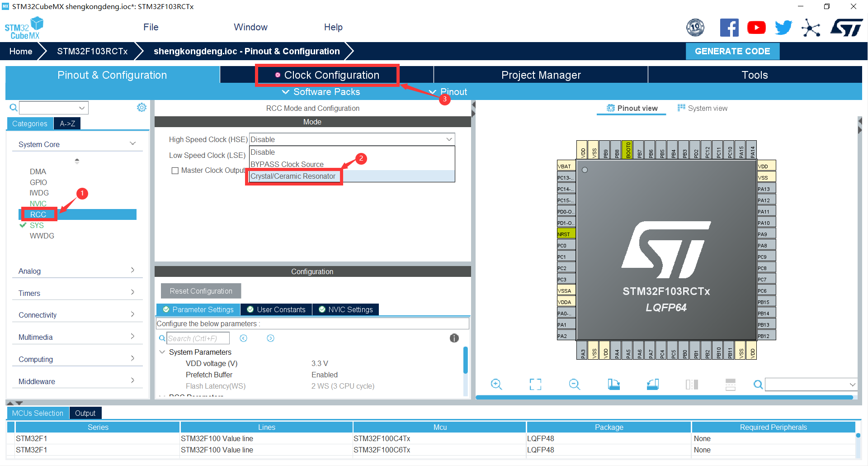The height and width of the screenshot is (466, 868).
Task: Rotate the chip view clockwise
Action: pyautogui.click(x=614, y=384)
